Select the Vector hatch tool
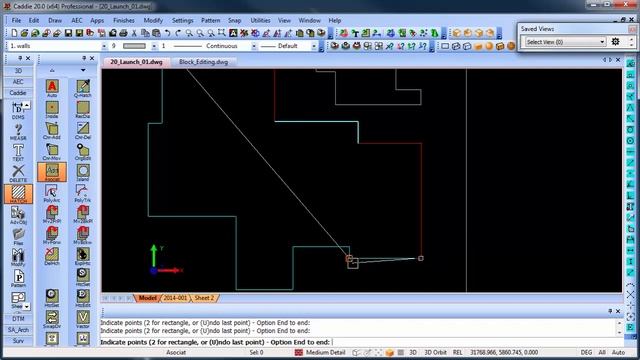 click(82, 319)
